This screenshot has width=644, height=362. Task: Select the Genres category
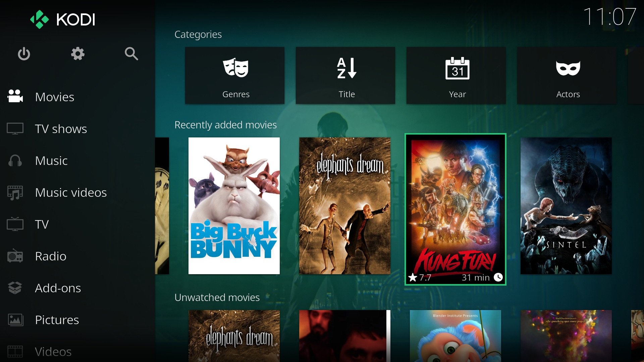pyautogui.click(x=236, y=74)
